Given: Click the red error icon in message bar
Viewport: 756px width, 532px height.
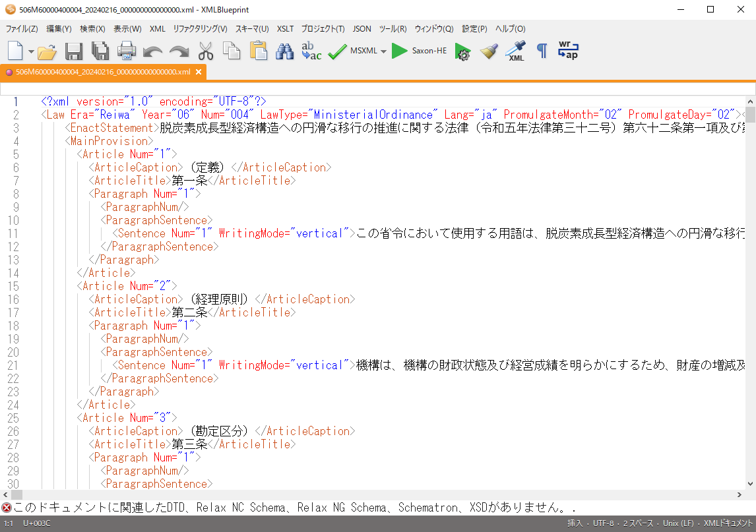Looking at the screenshot, I should click(7, 508).
